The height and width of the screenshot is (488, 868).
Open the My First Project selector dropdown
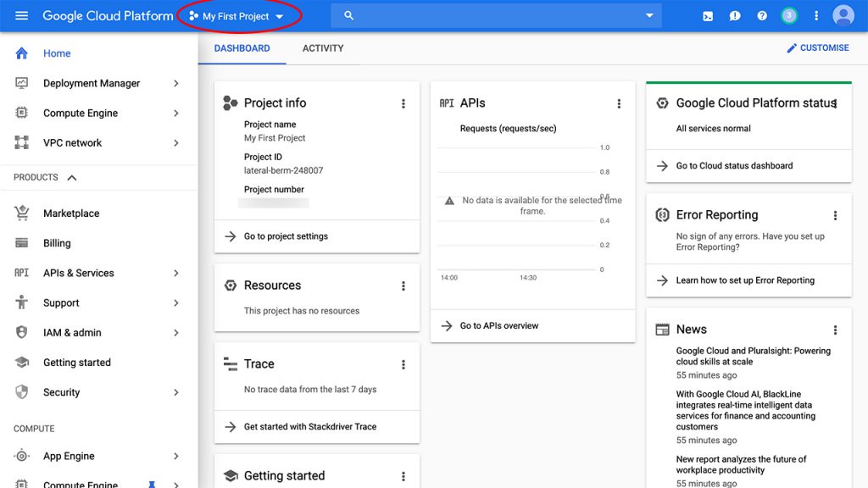click(x=237, y=16)
